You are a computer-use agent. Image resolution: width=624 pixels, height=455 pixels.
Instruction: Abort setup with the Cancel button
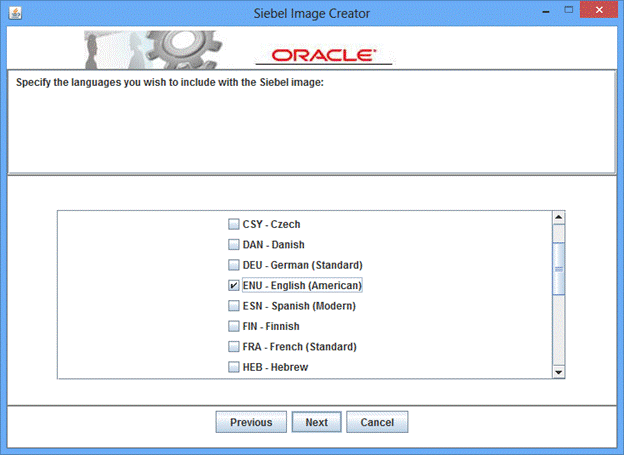pos(377,422)
